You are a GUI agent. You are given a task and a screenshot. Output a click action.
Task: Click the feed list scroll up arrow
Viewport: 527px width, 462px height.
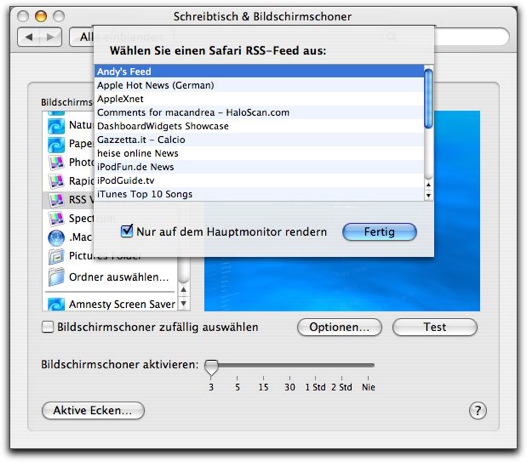click(428, 185)
